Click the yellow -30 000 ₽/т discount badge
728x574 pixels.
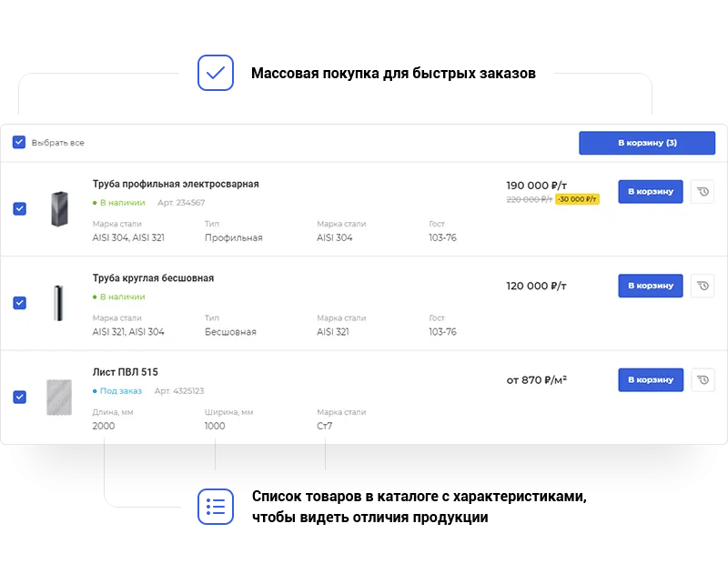(577, 199)
